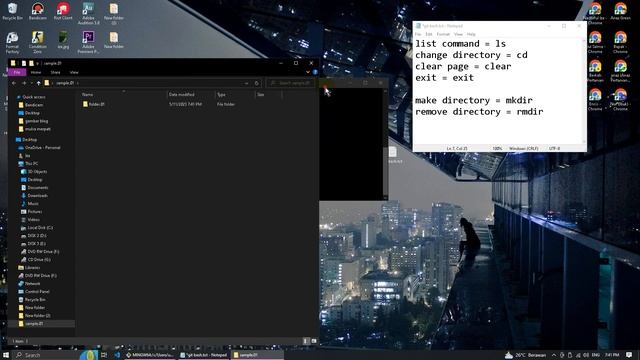Open Notepad's Format menu

coord(443,34)
